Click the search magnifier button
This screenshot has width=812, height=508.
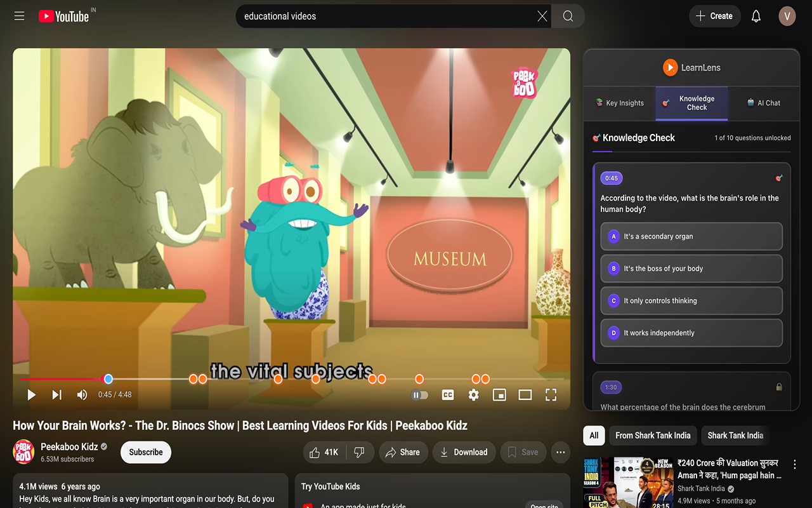[x=568, y=16]
